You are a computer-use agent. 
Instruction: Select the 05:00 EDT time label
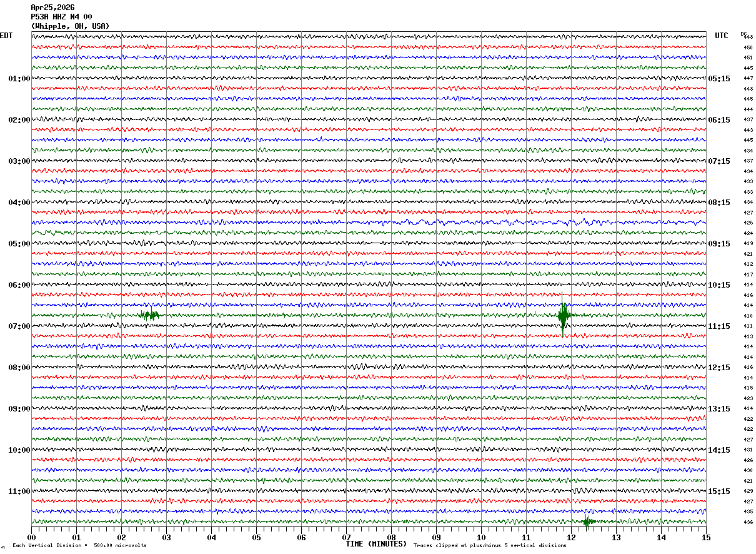pyautogui.click(x=19, y=244)
